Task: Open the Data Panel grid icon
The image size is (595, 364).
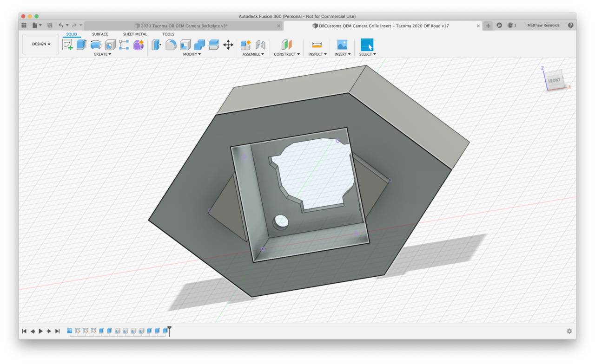Action: (24, 26)
